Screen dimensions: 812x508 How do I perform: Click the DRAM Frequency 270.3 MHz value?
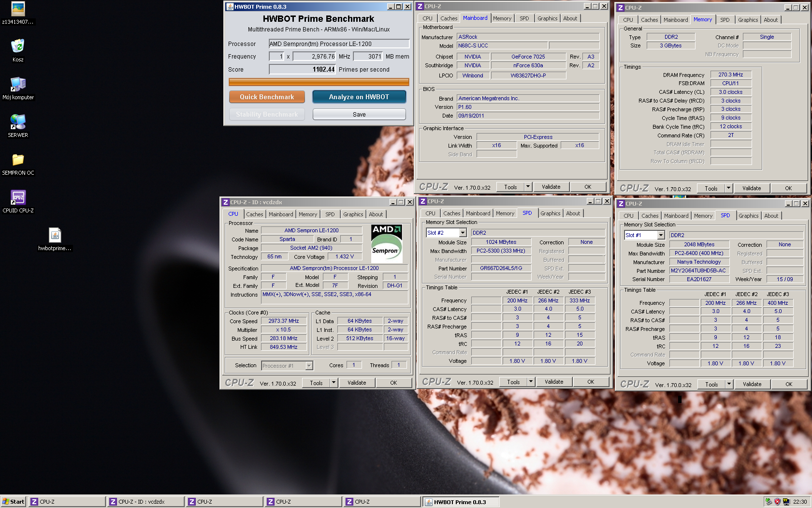pos(731,75)
